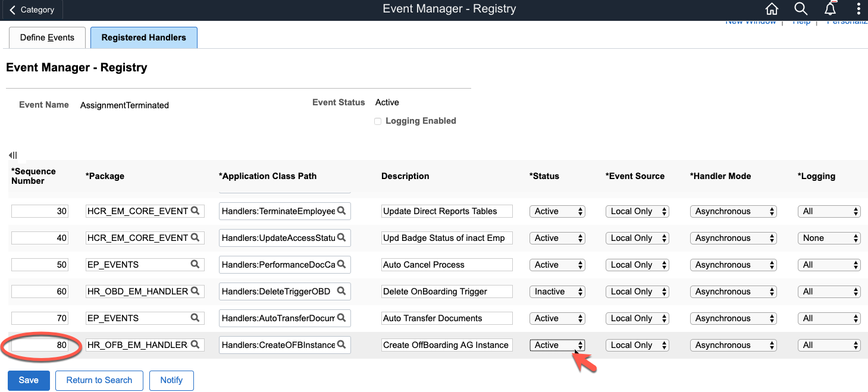Go back using the Category button
Screen dimensions: 868x392
tap(32, 10)
